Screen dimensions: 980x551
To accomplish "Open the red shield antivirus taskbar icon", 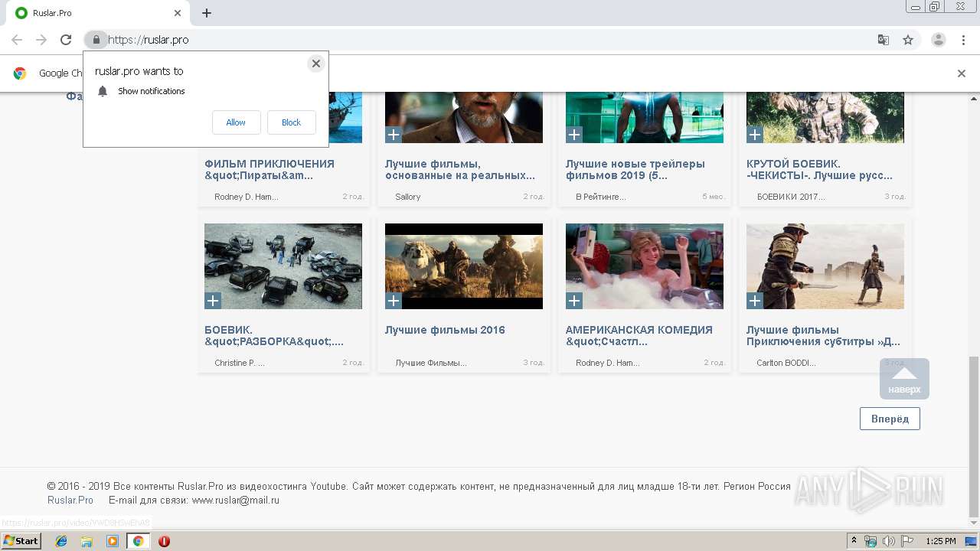I will pyautogui.click(x=164, y=541).
